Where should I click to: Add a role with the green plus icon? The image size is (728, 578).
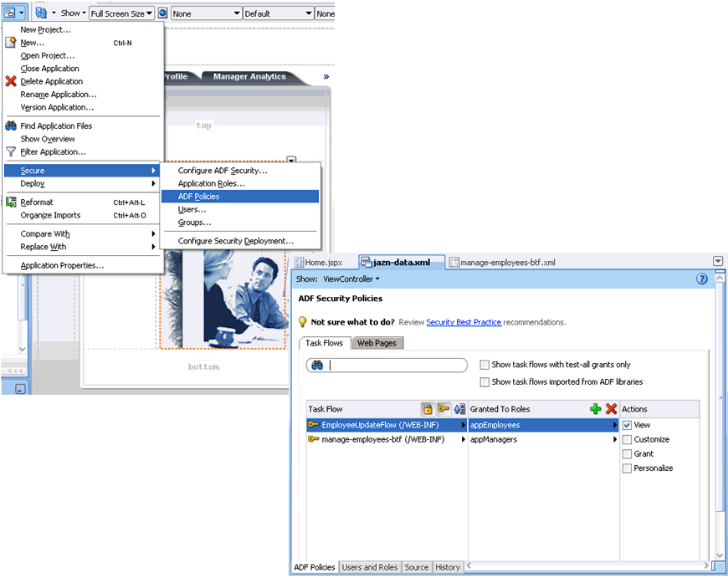click(x=595, y=408)
